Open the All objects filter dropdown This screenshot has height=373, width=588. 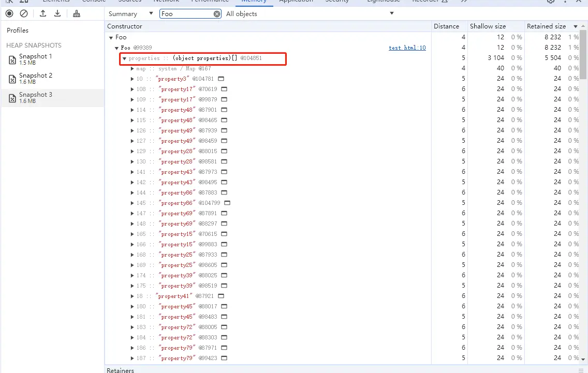(x=310, y=14)
